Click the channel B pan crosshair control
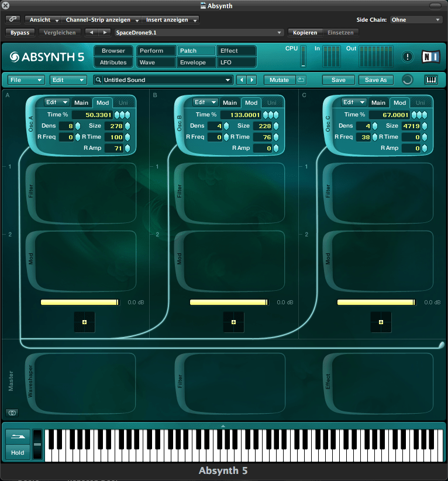This screenshot has width=448, height=481. [233, 322]
